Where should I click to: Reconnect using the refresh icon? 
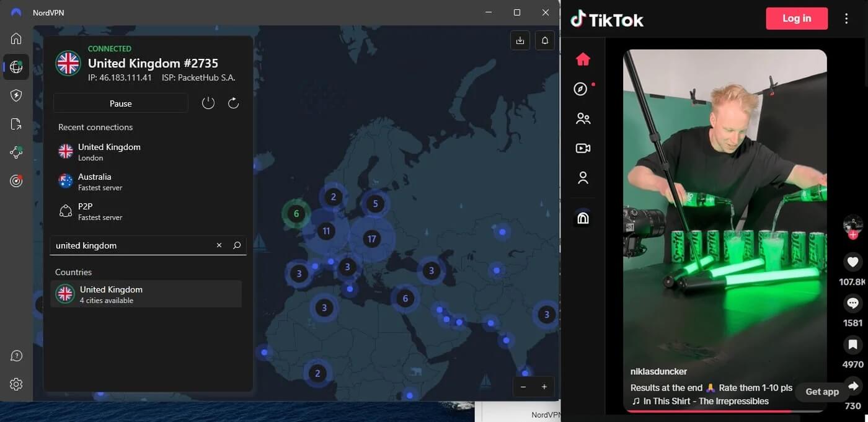233,103
